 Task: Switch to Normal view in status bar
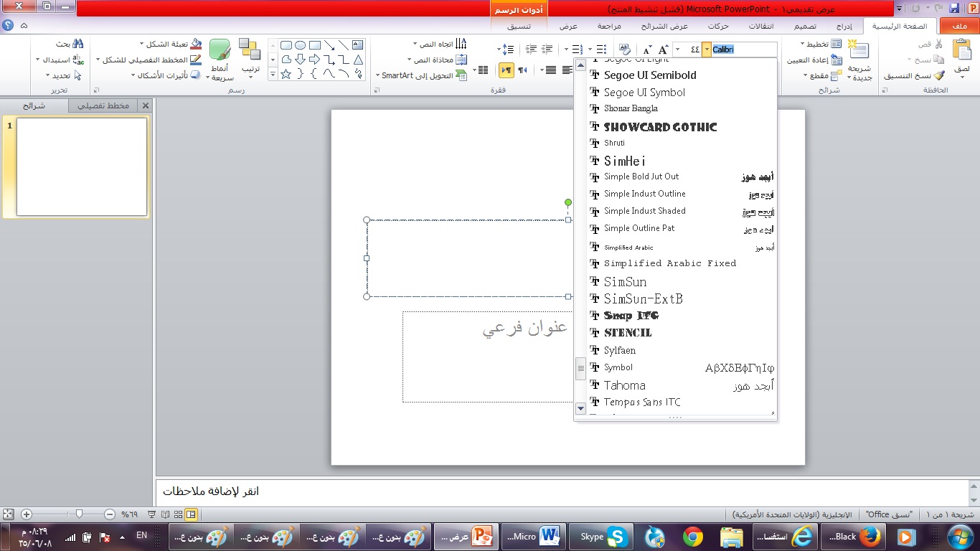click(x=192, y=514)
